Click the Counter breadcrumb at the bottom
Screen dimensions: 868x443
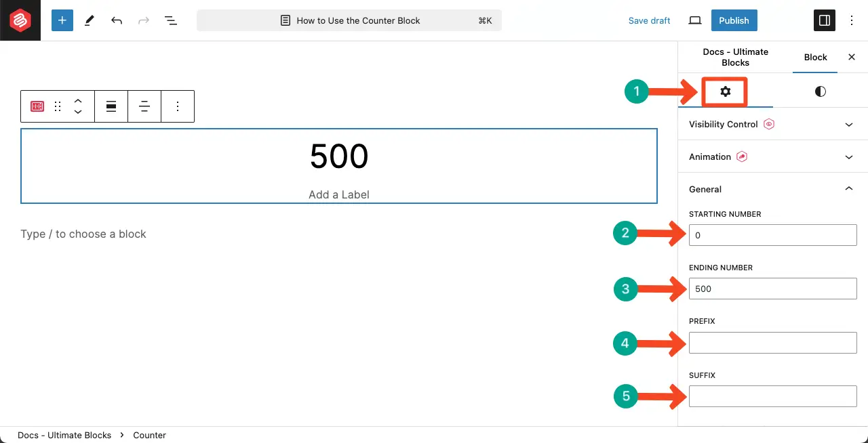pyautogui.click(x=149, y=435)
